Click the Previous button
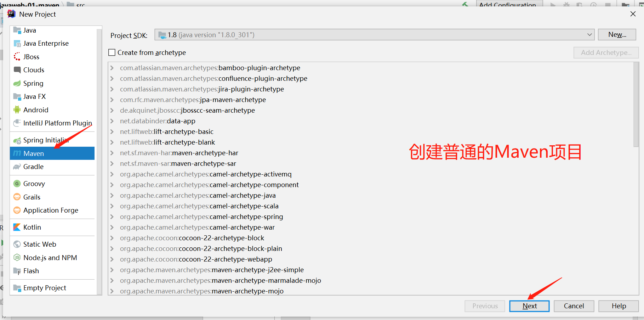Screen dimensions: 644x320 (485, 306)
